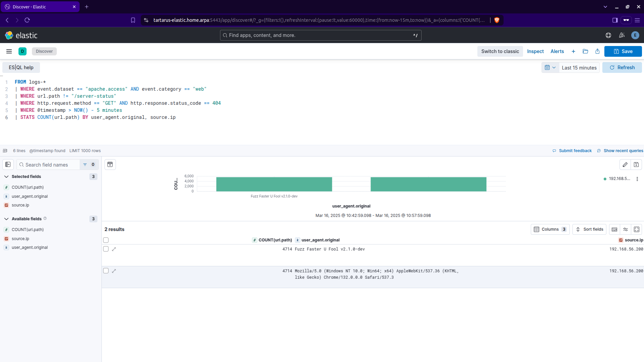Screen dimensions: 644x362
Task: Open the hamburger navigation menu
Action: (x=9, y=51)
